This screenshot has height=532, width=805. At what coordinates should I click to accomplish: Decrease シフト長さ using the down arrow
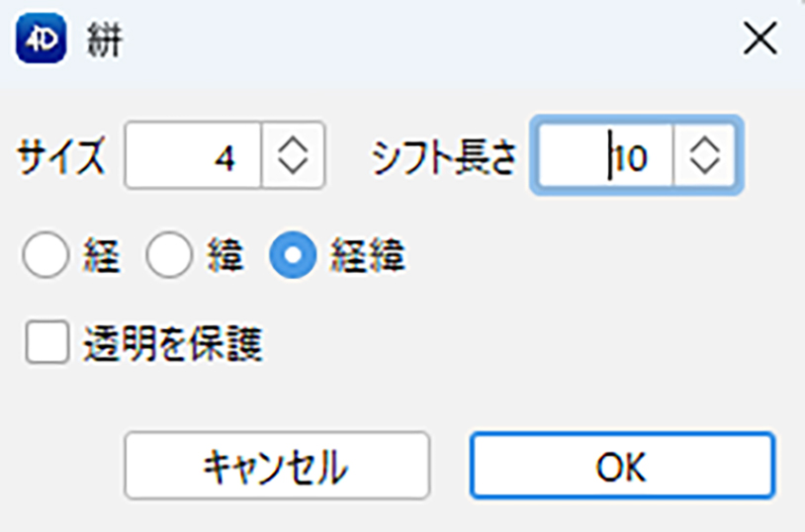[704, 165]
